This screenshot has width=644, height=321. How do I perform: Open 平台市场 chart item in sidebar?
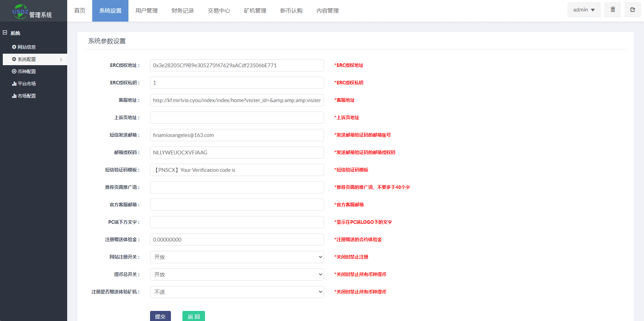(x=24, y=84)
